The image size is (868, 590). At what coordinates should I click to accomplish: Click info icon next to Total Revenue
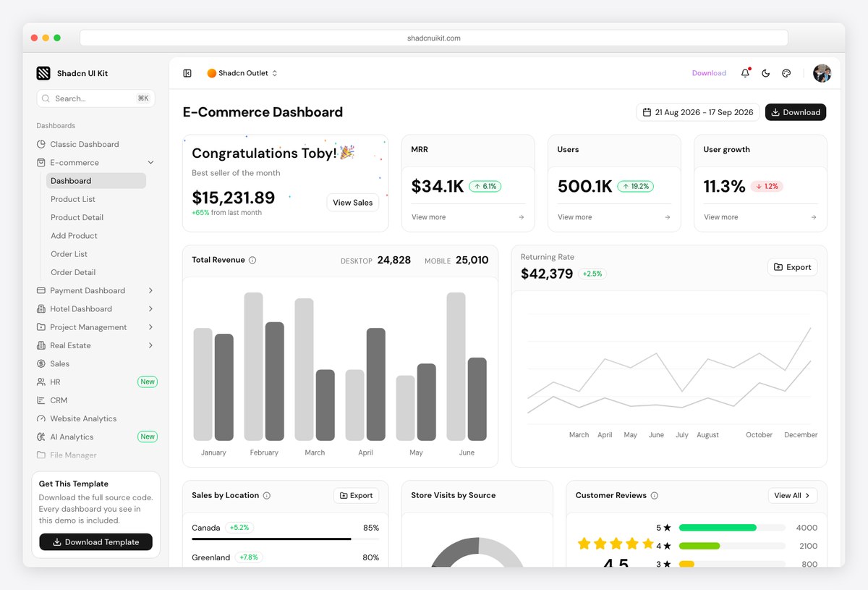pyautogui.click(x=252, y=260)
